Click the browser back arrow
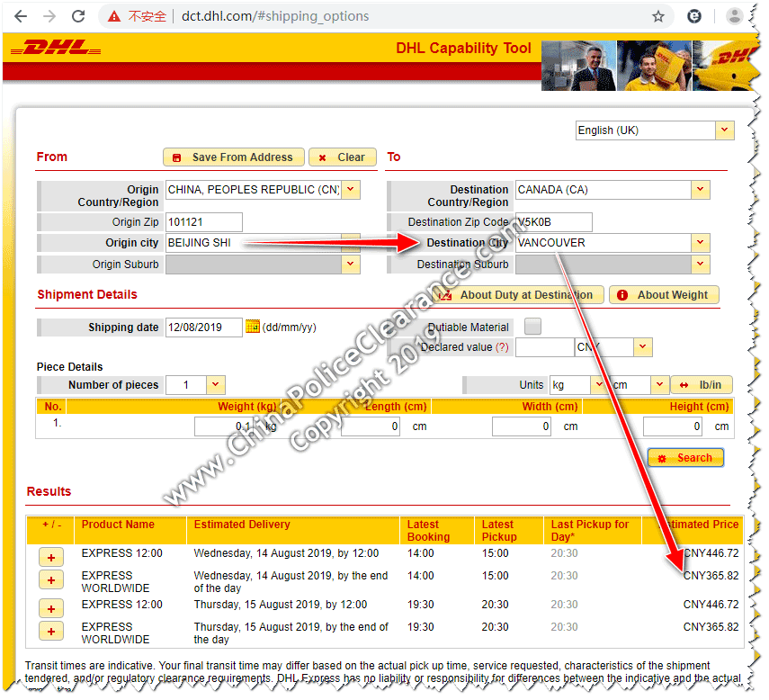Screen dimensions: 769x700 (x=21, y=16)
